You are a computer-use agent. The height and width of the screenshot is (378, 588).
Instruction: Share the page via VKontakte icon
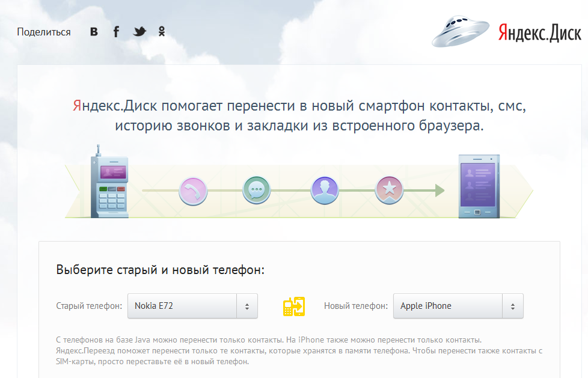click(94, 32)
